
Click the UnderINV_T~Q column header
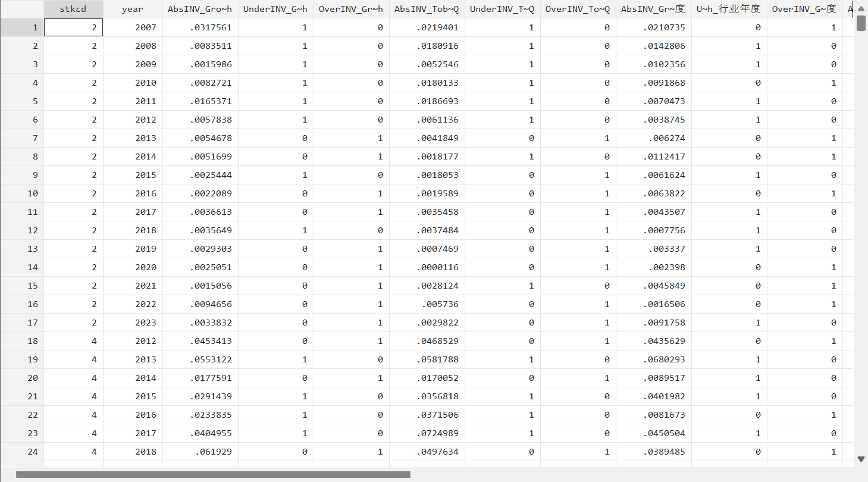(503, 9)
